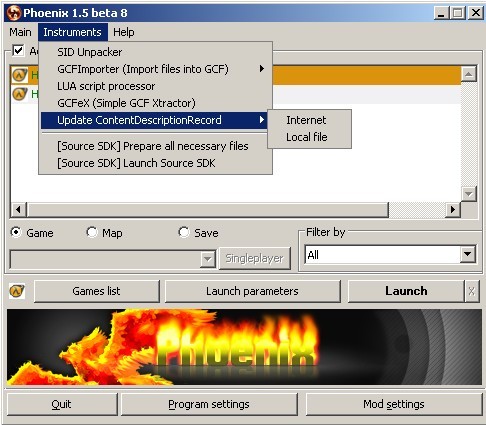Image resolution: width=486 pixels, height=425 pixels.
Task: Click the scroll down arrow of the games list
Action: (x=469, y=194)
